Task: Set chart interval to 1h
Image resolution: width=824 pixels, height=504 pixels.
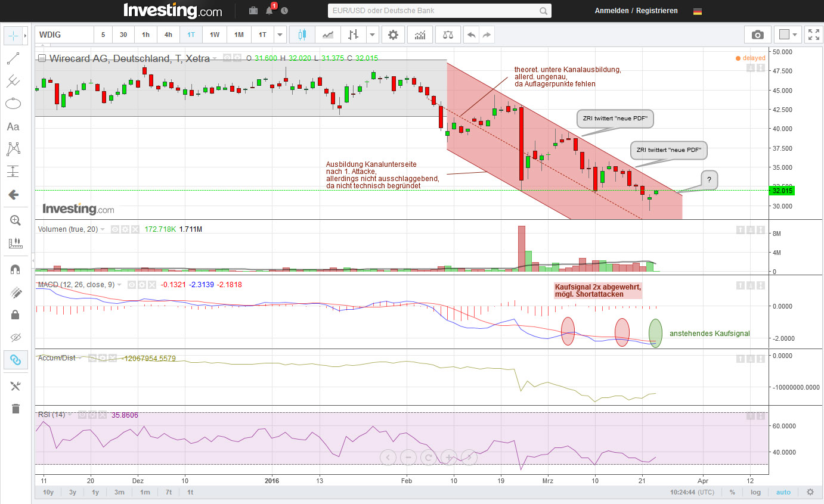Action: tap(146, 35)
